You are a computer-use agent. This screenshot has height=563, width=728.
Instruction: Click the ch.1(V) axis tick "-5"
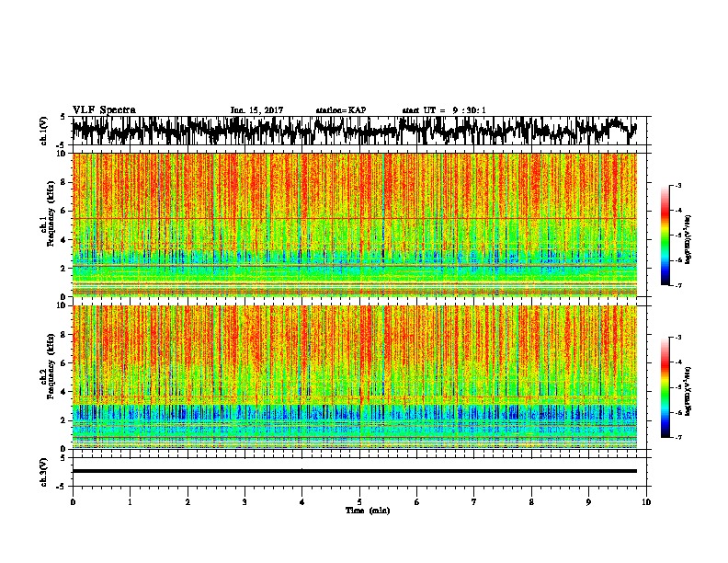[61, 145]
